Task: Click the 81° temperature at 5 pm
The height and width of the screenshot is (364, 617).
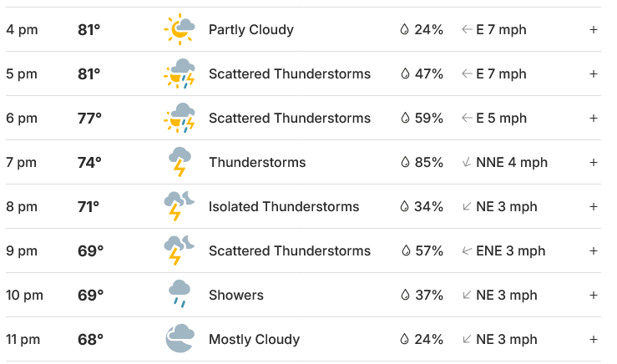Action: point(89,74)
